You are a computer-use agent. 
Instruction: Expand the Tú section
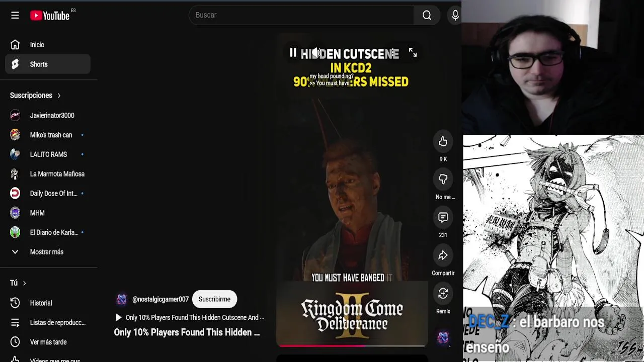tap(18, 283)
